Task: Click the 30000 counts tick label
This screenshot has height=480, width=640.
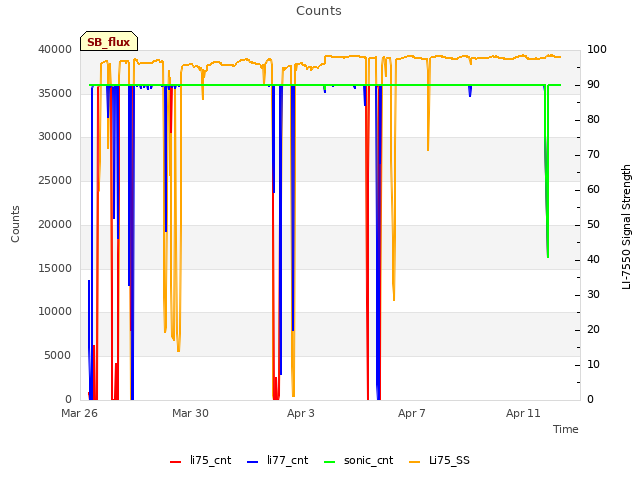Action: tap(55, 136)
